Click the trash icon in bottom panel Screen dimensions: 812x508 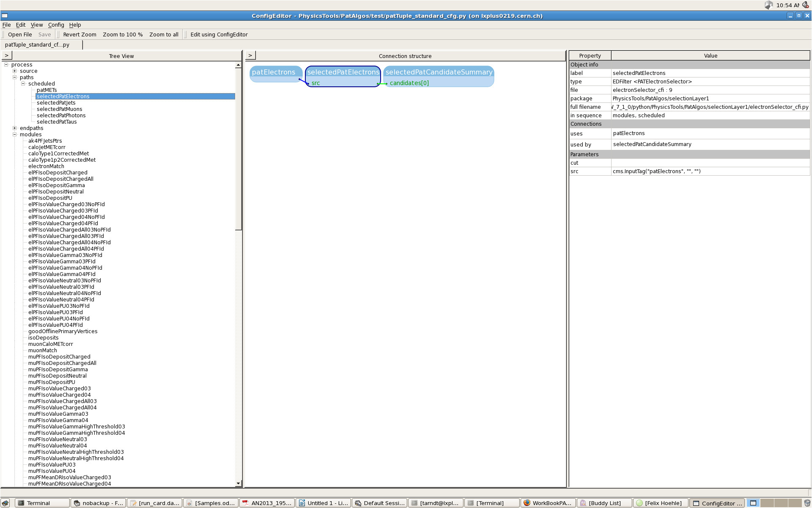807,503
